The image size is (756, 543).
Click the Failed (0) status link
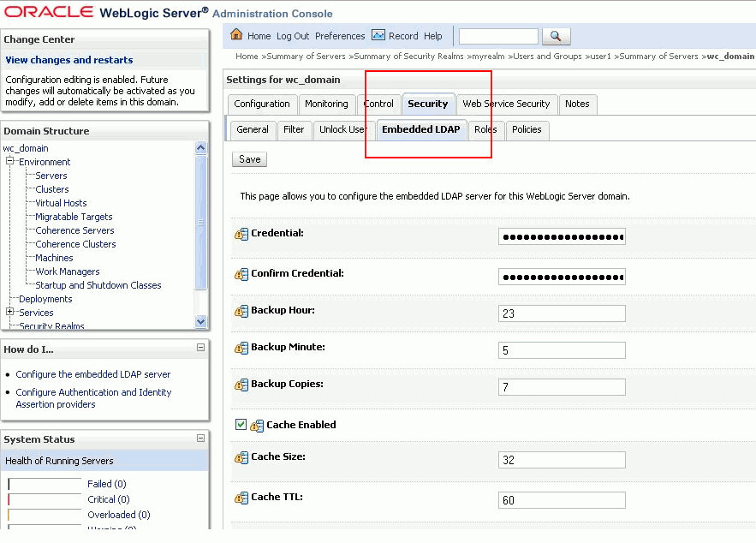click(106, 484)
